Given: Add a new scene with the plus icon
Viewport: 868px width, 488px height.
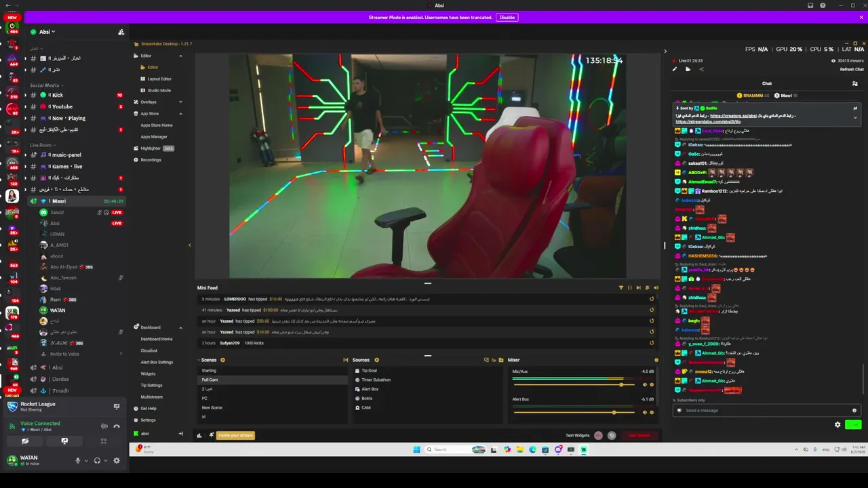Looking at the screenshot, I should click(x=222, y=360).
